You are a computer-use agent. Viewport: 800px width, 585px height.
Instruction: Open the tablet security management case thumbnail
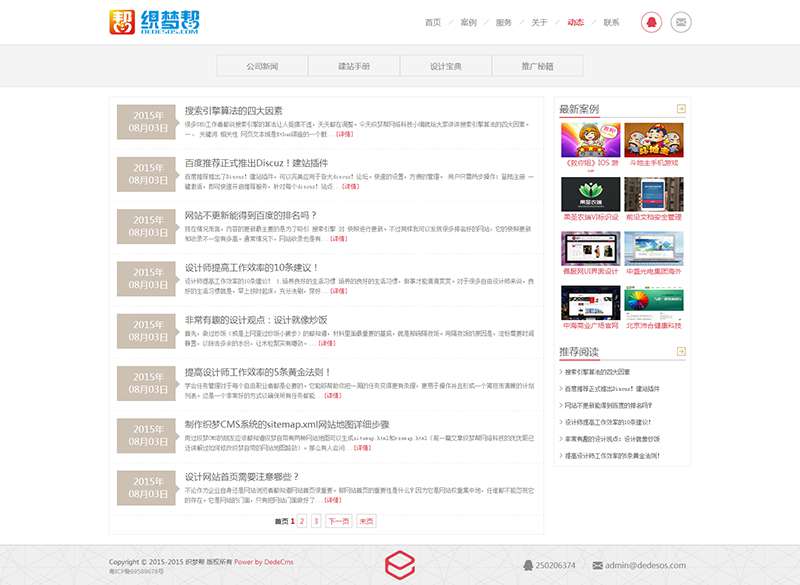(x=654, y=194)
